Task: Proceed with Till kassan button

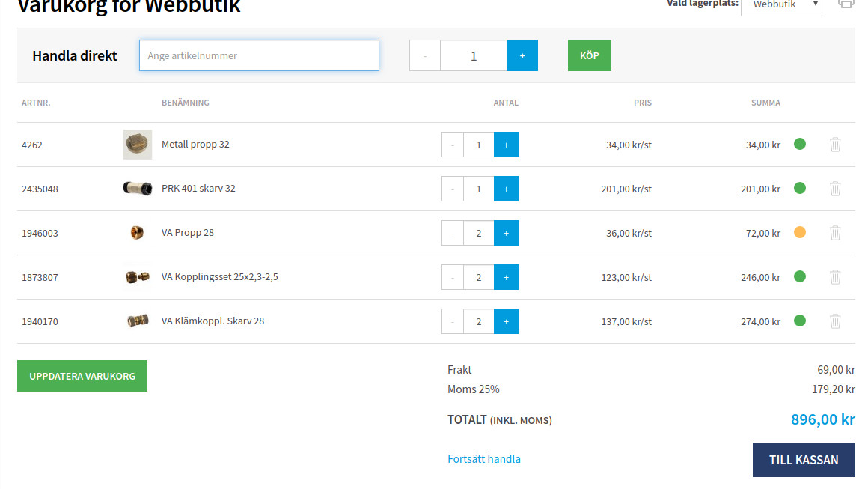Action: [x=804, y=460]
